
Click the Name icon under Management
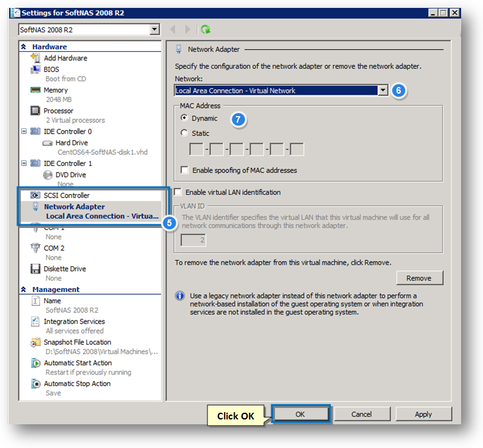click(35, 300)
